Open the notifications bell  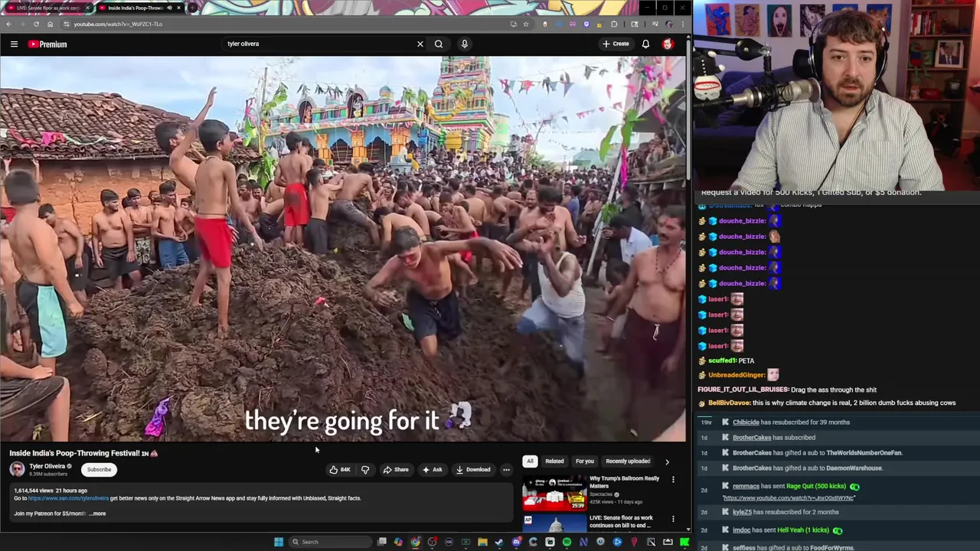tap(645, 44)
